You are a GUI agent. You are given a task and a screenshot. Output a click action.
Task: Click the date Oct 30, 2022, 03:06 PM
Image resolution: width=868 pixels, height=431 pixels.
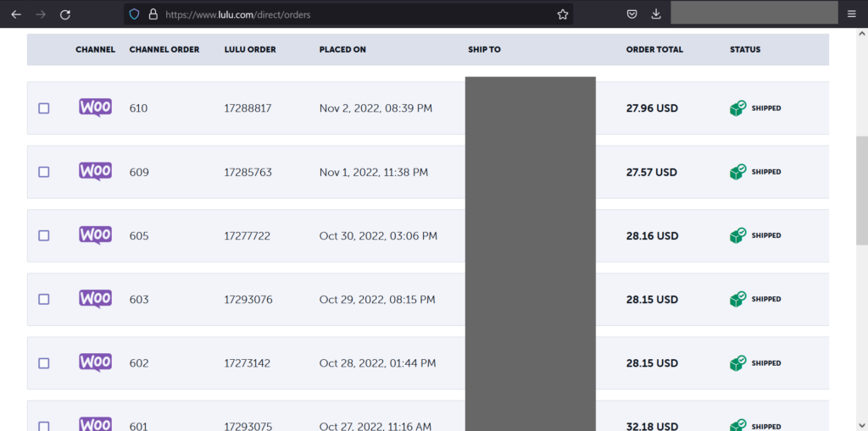pos(378,235)
